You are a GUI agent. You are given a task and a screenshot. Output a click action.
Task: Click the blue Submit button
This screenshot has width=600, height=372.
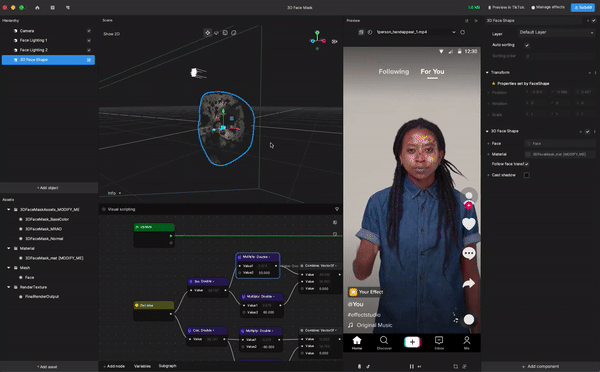(583, 8)
